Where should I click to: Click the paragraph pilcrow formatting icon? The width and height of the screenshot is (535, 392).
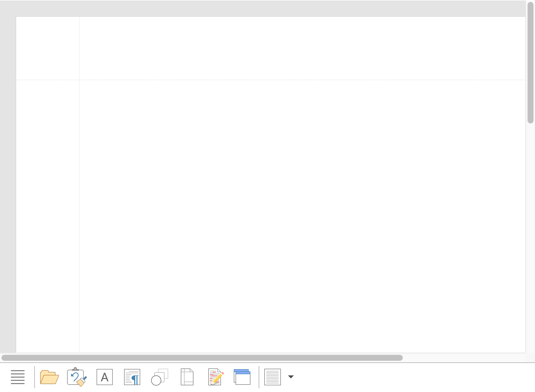coord(132,377)
